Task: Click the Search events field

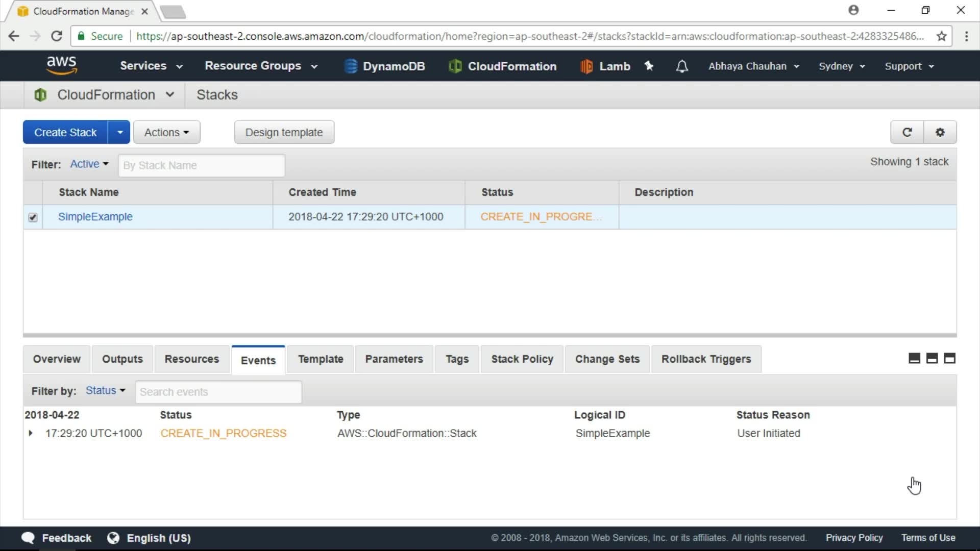Action: [218, 392]
